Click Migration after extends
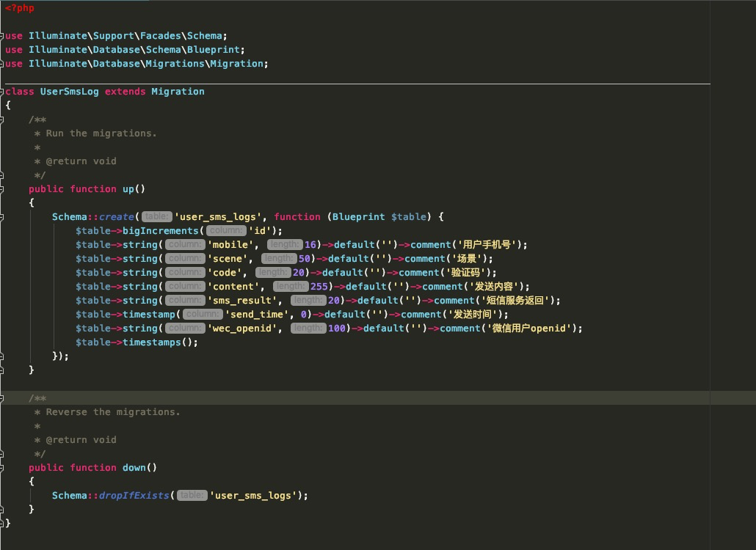The height and width of the screenshot is (550, 756). pyautogui.click(x=178, y=92)
